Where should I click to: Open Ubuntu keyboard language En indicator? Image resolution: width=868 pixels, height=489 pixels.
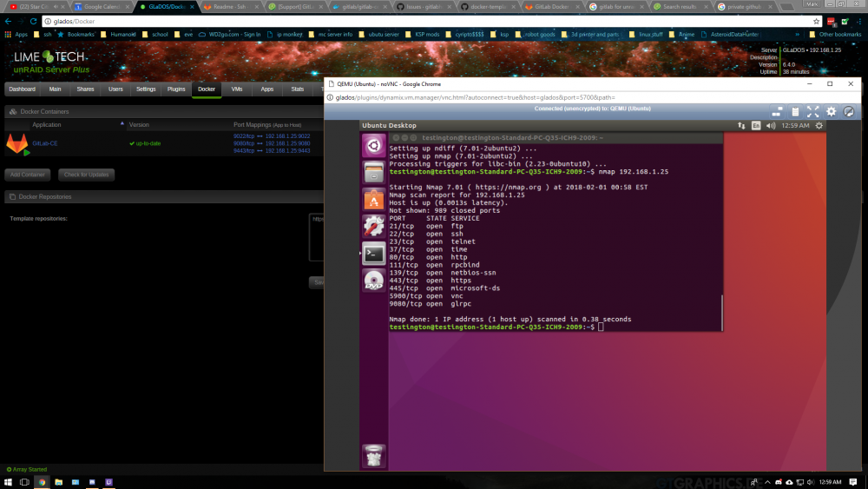tap(756, 126)
